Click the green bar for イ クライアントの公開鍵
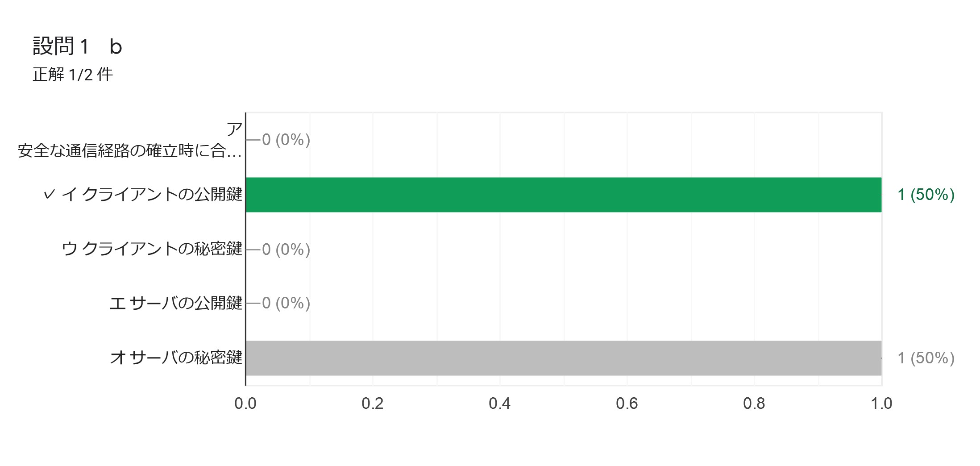Image resolution: width=980 pixels, height=466 pixels. point(564,195)
